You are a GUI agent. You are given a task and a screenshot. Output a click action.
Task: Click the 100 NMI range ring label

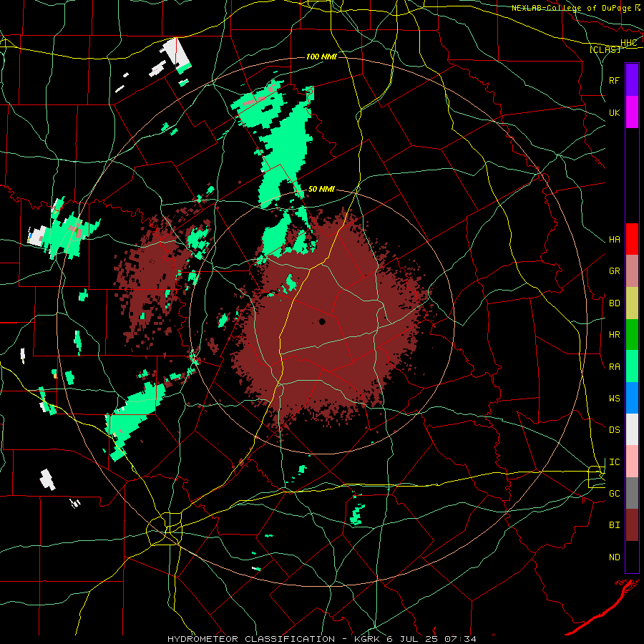pyautogui.click(x=321, y=57)
